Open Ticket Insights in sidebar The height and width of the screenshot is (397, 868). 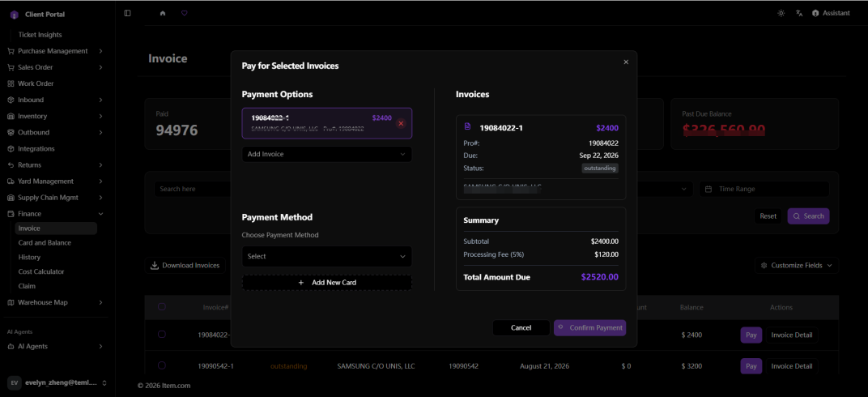(x=40, y=34)
